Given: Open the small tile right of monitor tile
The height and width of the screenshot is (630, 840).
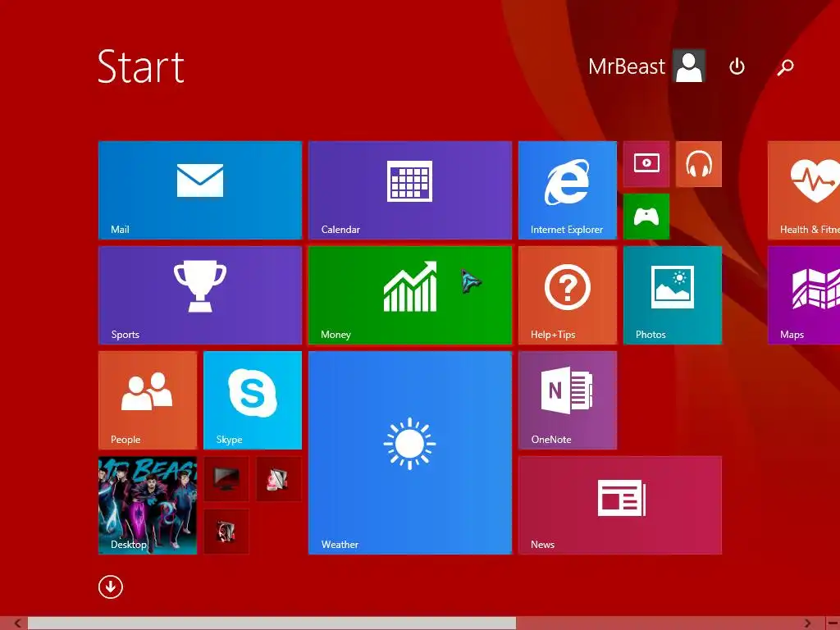Looking at the screenshot, I should point(279,479).
